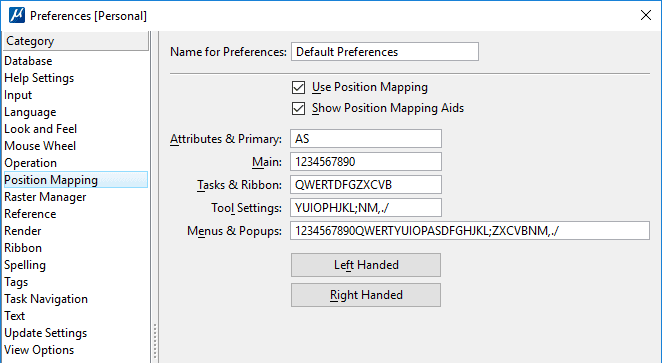Click the Menus & Popups input field
The image size is (662, 363).
coord(469,231)
